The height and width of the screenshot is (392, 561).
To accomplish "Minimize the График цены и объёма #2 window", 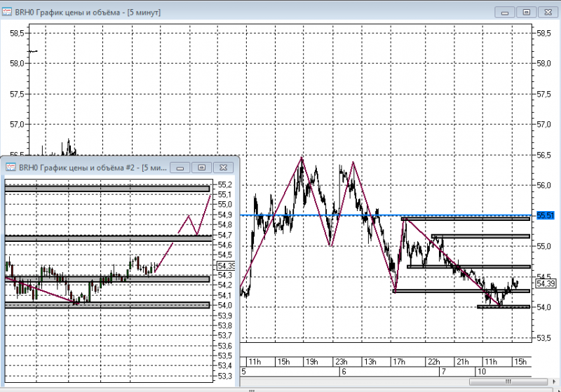I will click(x=180, y=168).
